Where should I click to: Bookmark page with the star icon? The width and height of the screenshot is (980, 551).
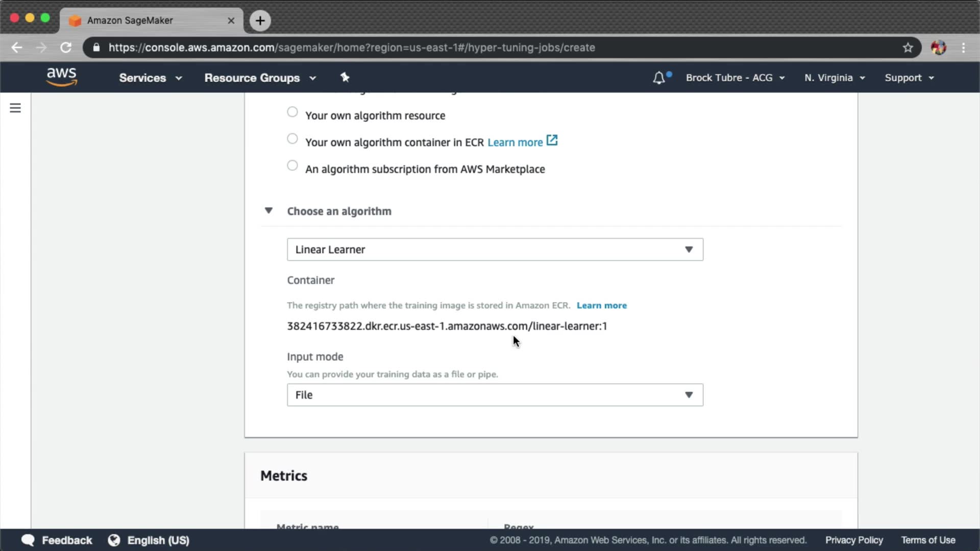908,47
